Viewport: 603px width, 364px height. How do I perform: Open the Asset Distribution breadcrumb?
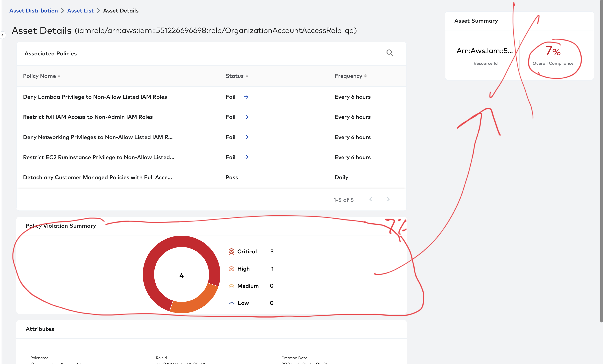[34, 11]
